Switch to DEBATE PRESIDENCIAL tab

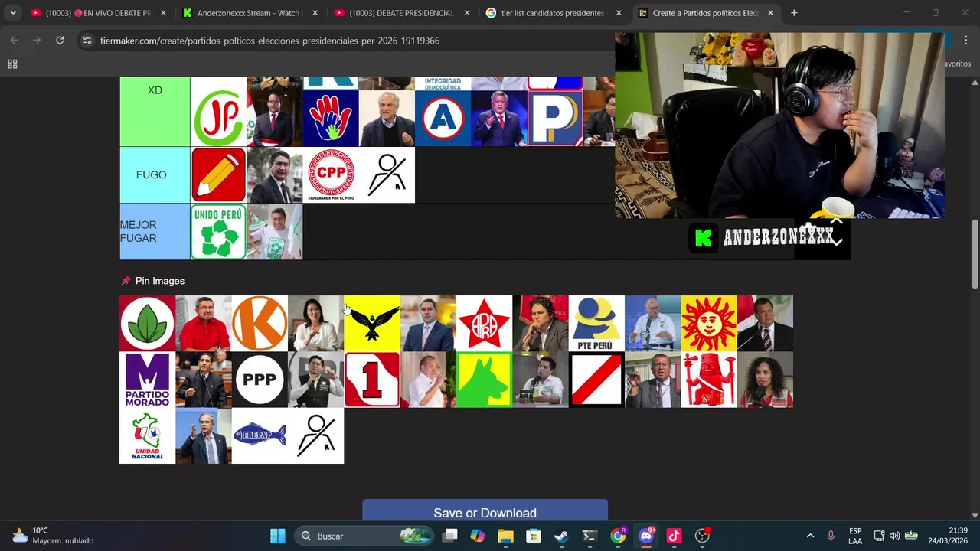[402, 13]
